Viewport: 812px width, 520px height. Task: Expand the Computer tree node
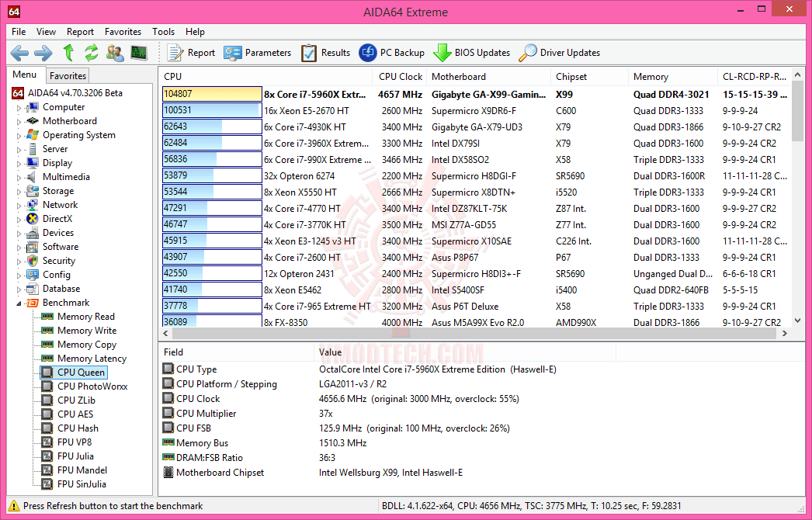19,108
